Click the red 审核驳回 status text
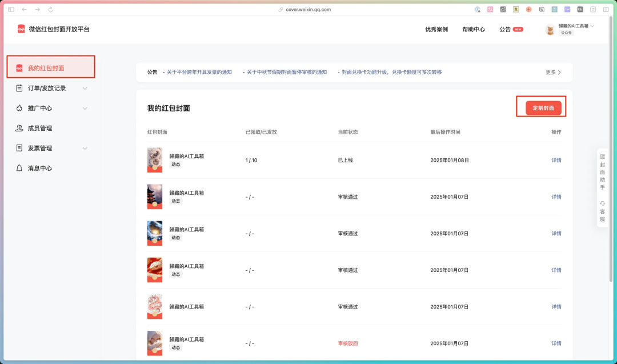 click(348, 343)
